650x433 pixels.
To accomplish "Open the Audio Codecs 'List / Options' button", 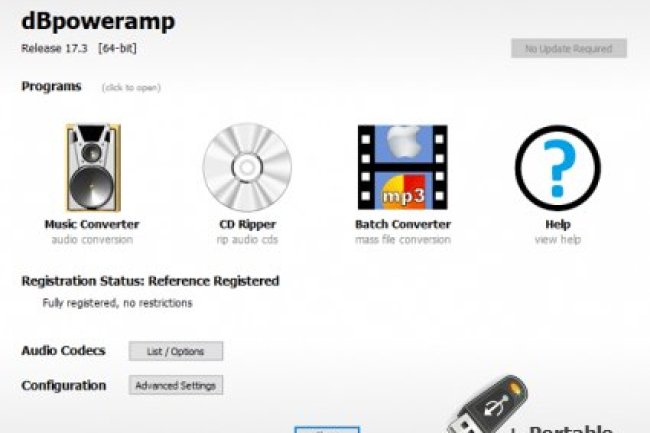I will point(176,351).
